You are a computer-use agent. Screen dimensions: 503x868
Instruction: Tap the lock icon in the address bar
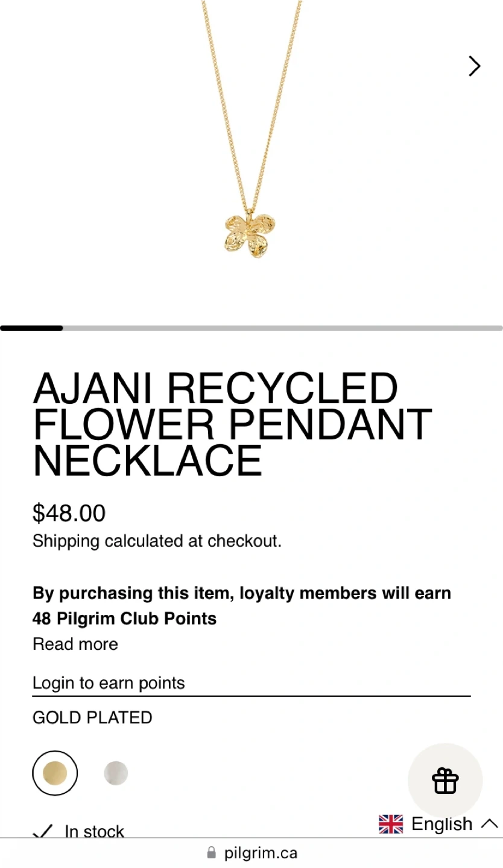pyautogui.click(x=211, y=853)
